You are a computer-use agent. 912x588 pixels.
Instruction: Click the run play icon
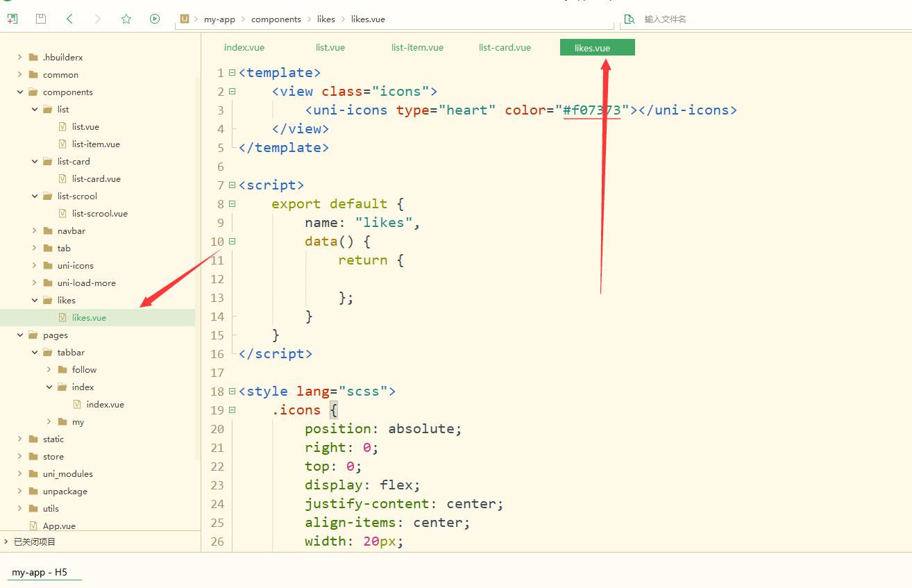(155, 19)
